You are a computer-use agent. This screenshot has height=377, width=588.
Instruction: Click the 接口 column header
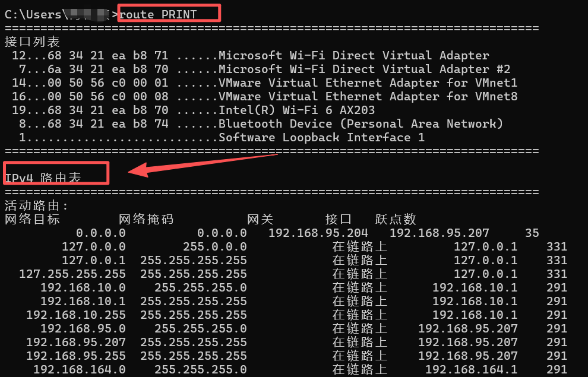(x=339, y=219)
